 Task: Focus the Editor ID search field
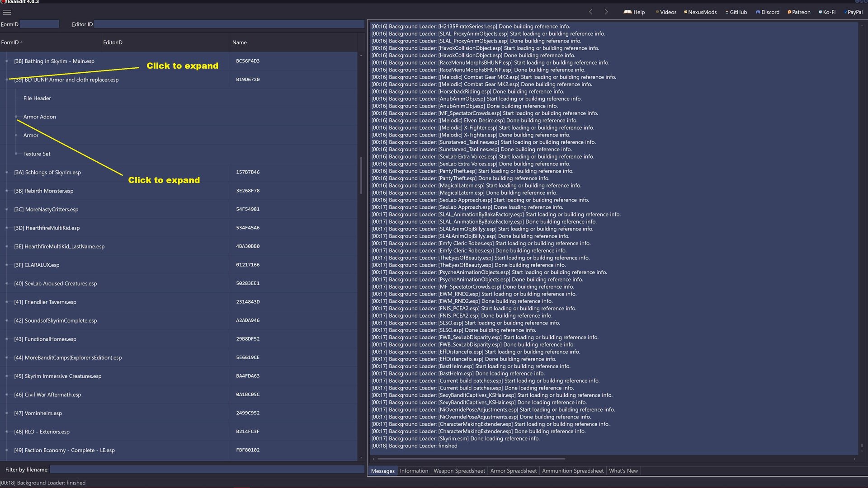(x=229, y=24)
